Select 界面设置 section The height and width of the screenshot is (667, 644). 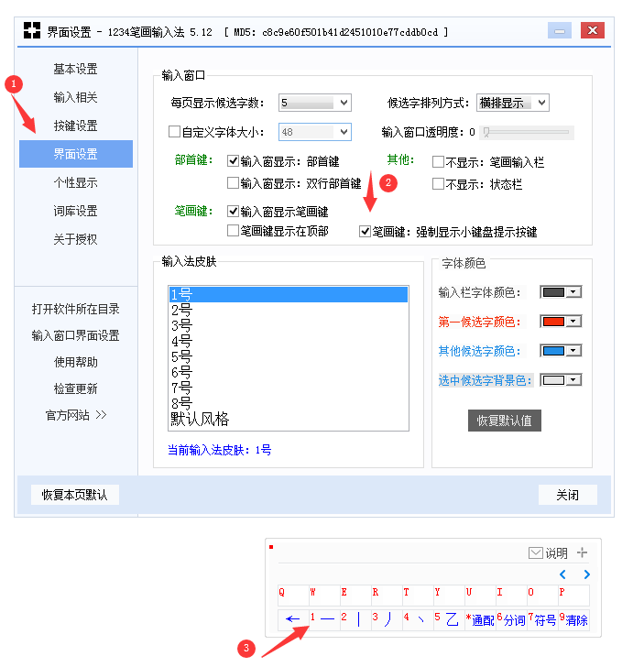[x=76, y=154]
